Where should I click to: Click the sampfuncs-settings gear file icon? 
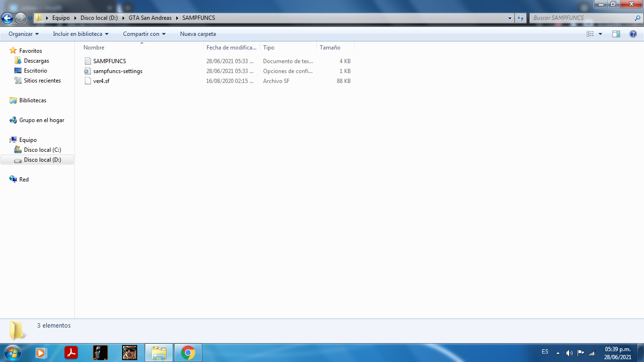(x=87, y=71)
